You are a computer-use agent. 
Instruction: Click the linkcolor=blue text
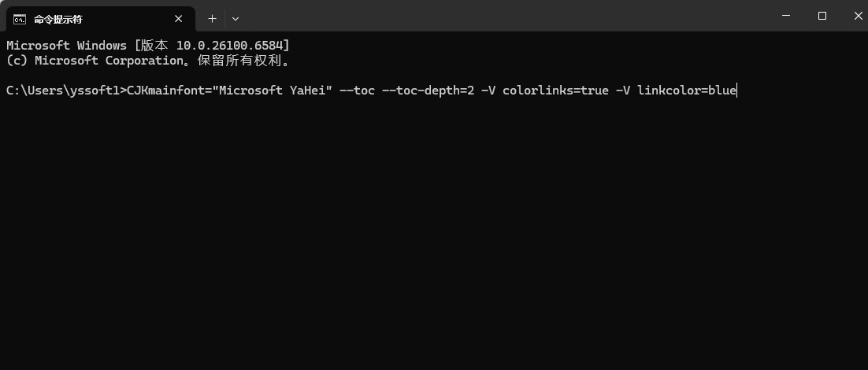[x=687, y=91]
